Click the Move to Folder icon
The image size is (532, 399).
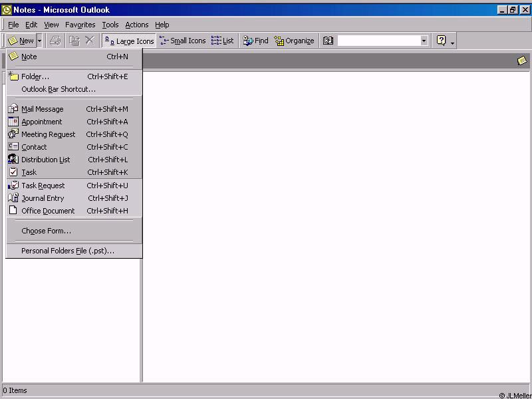pyautogui.click(x=74, y=41)
